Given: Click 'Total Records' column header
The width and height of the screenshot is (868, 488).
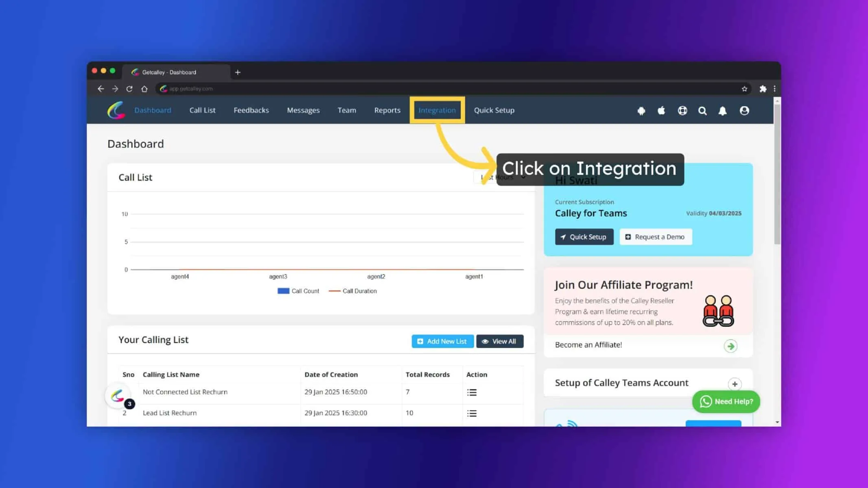Looking at the screenshot, I should pyautogui.click(x=428, y=375).
